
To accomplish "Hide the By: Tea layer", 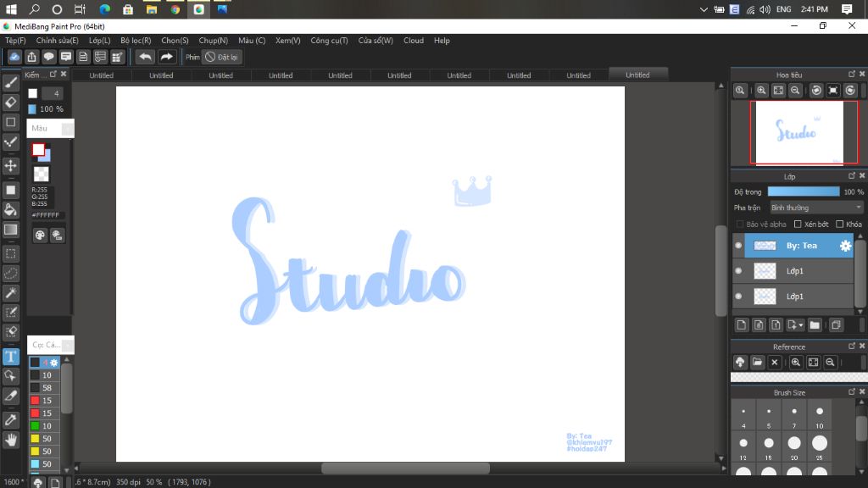I will [738, 245].
